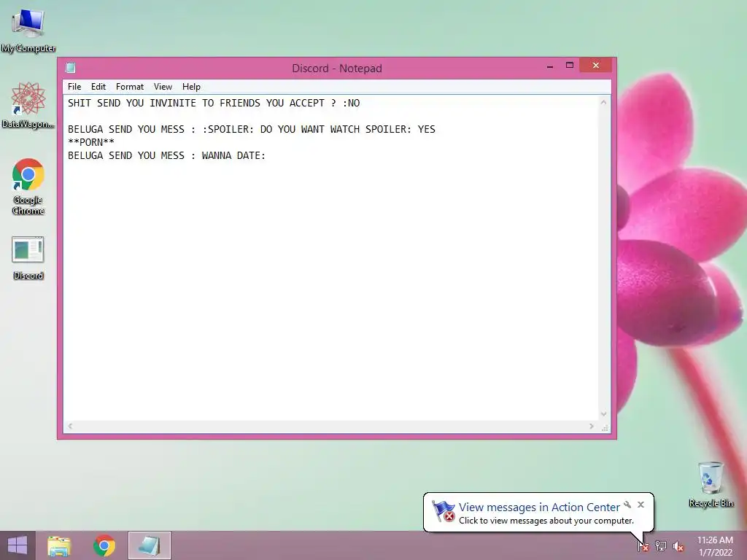The width and height of the screenshot is (747, 560).
Task: Click the Notepad taskbar button
Action: pyautogui.click(x=149, y=545)
